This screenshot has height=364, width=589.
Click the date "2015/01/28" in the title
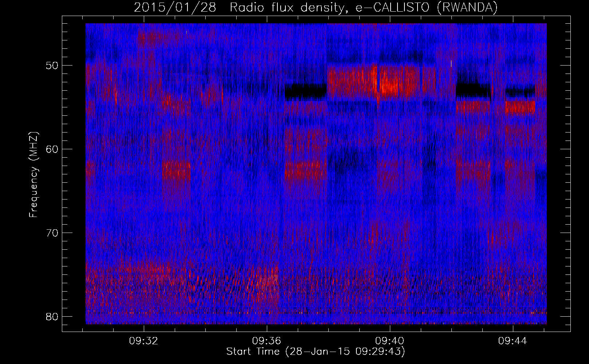(x=175, y=8)
